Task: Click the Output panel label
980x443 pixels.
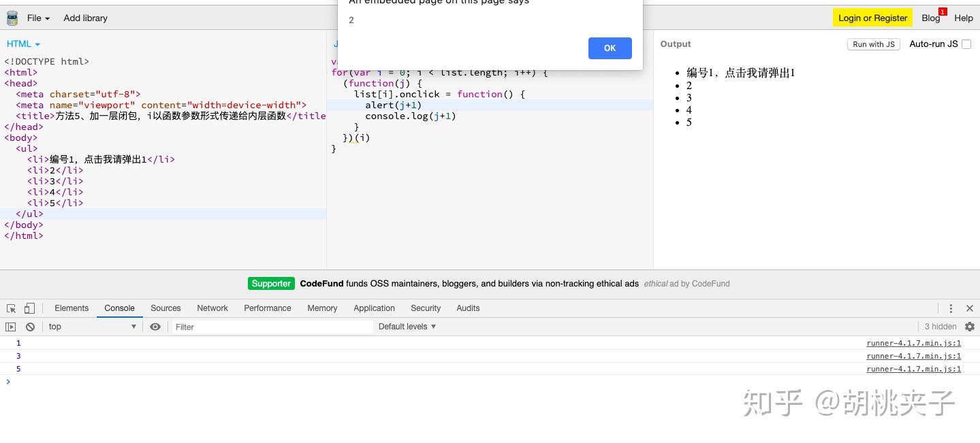Action: click(x=676, y=44)
